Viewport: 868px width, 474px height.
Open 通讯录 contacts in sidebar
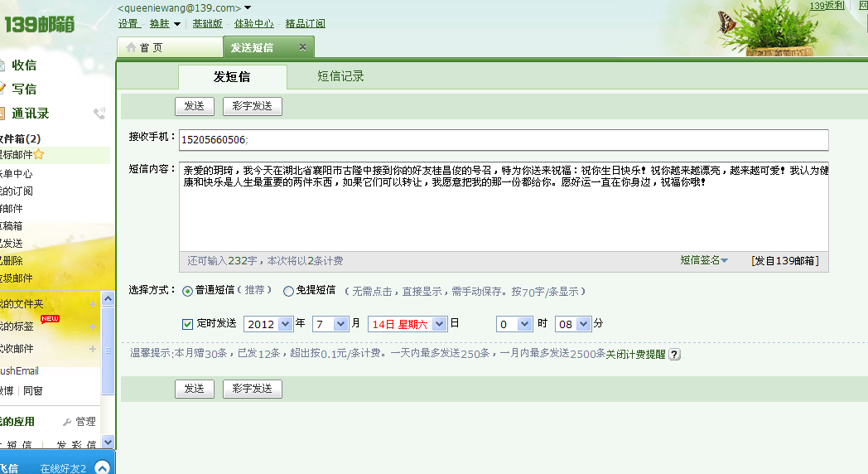point(30,114)
